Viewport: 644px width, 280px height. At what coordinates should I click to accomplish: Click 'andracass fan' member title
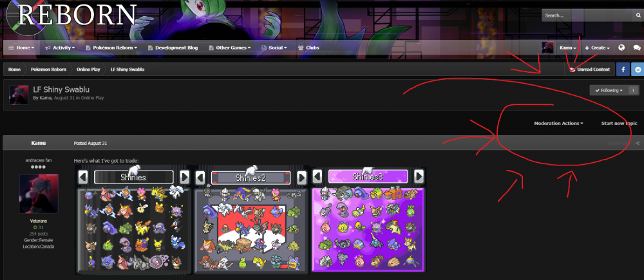point(39,160)
